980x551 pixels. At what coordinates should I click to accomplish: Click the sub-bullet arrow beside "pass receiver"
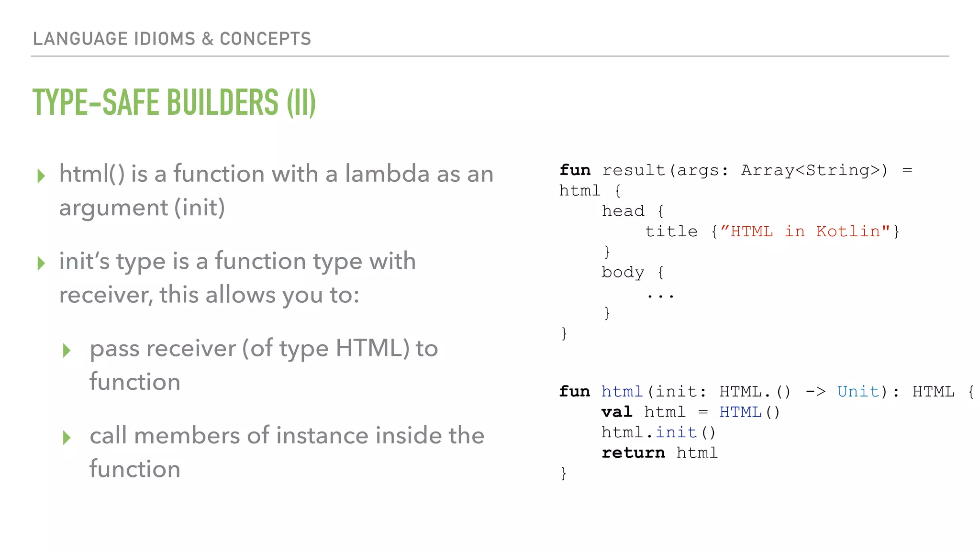(x=67, y=350)
